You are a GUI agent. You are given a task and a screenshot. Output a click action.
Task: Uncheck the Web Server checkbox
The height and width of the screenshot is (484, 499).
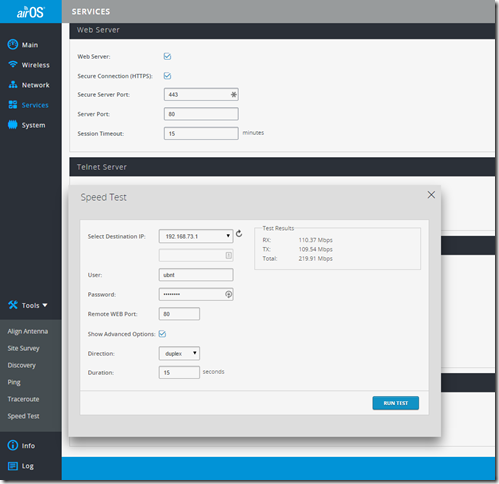[167, 56]
